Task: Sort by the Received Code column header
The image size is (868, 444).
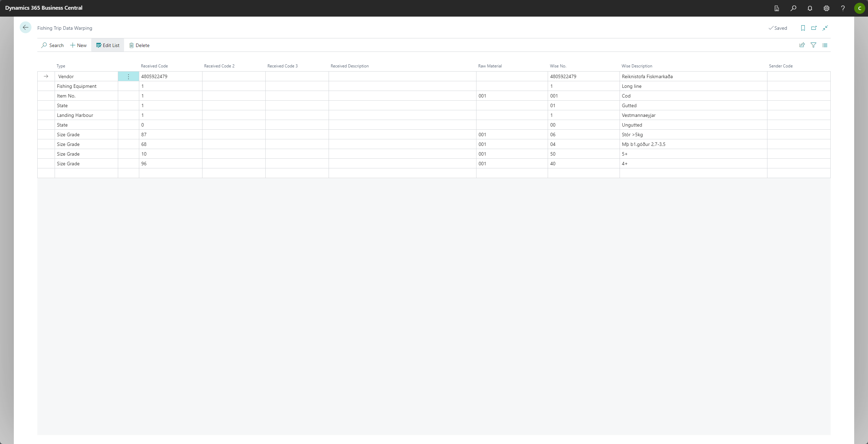Action: [x=154, y=66]
